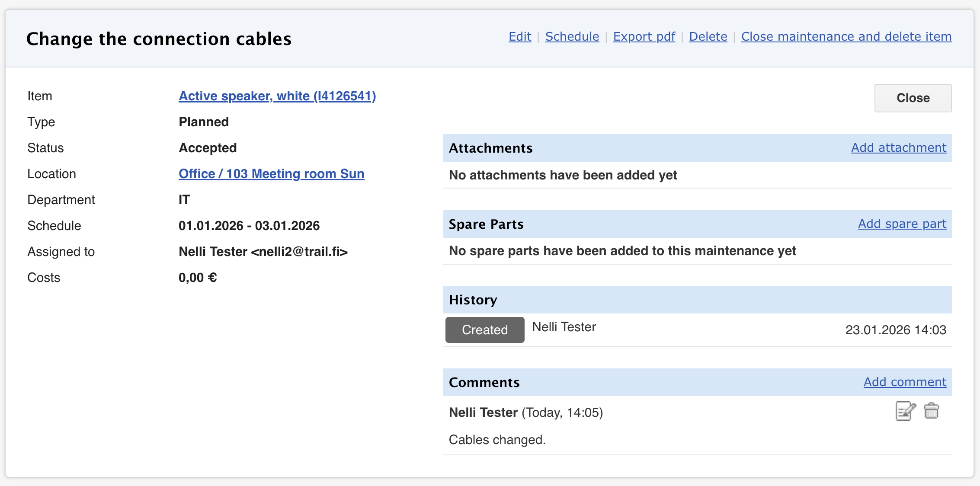Click the delete comment trash icon
Screen dimensions: 980x486
pyautogui.click(x=931, y=411)
